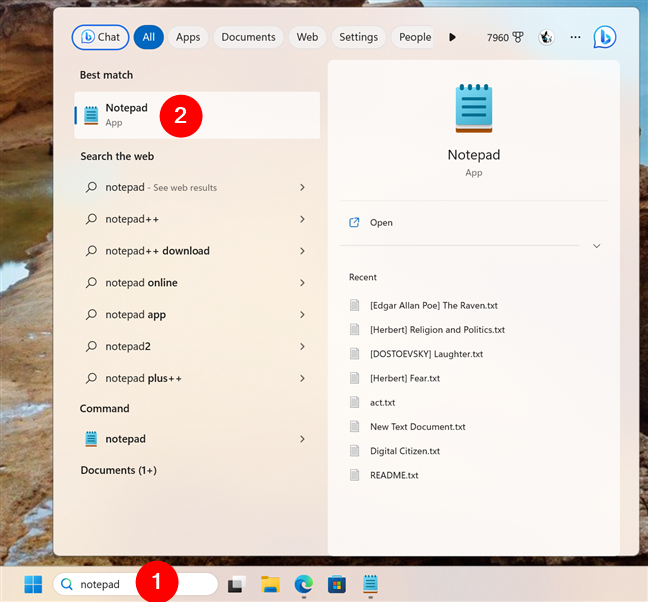Select the notepad++ web suggestion

[x=197, y=219]
